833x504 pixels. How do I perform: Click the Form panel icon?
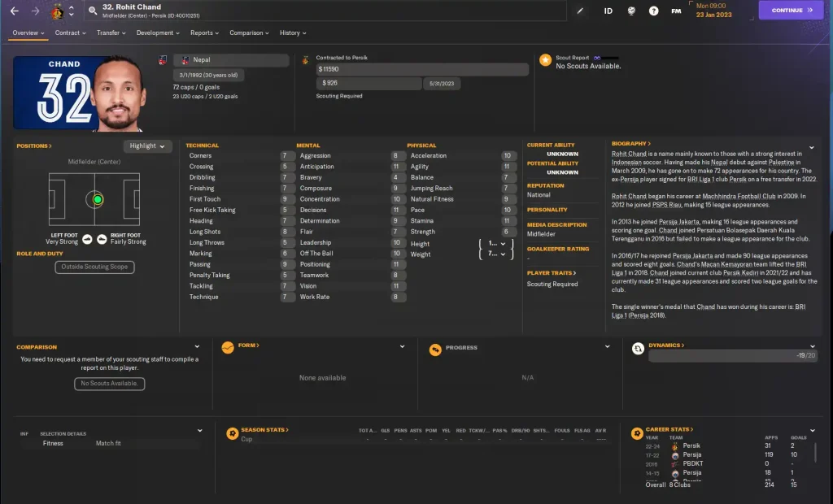pyautogui.click(x=228, y=347)
